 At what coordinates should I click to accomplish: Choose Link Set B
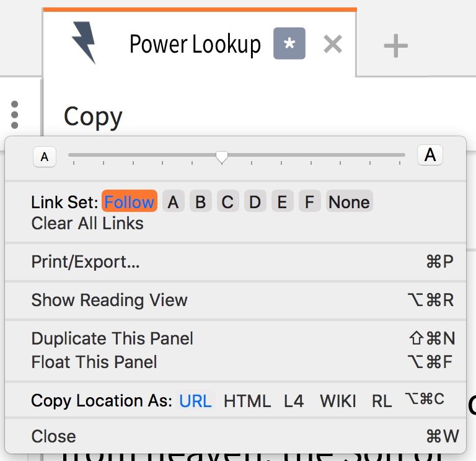[201, 201]
